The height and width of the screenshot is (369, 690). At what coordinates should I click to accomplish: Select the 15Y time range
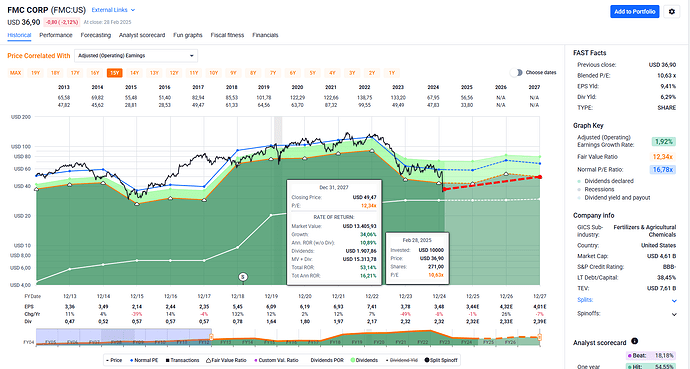tap(114, 73)
